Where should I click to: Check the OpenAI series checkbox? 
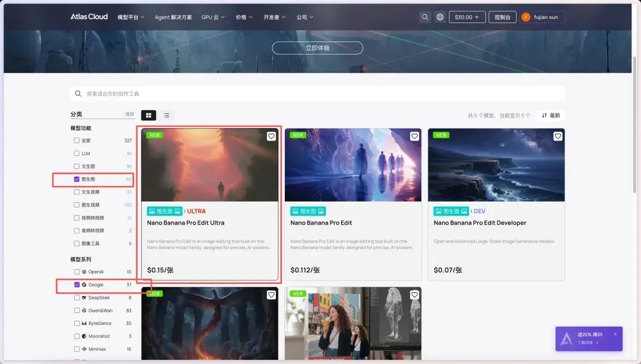point(77,272)
